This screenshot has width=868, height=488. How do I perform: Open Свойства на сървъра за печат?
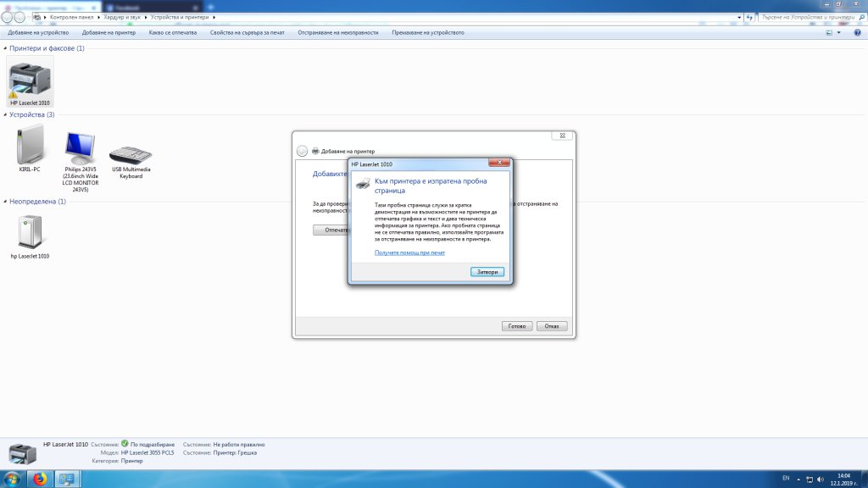coord(247,33)
